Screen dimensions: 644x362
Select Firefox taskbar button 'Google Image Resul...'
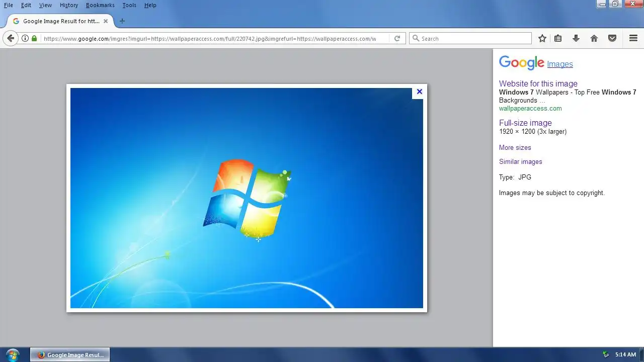[x=70, y=354]
